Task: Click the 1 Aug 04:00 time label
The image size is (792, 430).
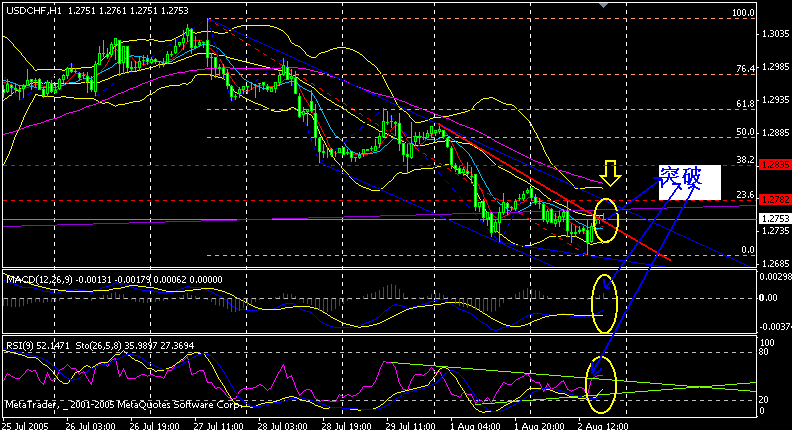Action: click(x=475, y=425)
